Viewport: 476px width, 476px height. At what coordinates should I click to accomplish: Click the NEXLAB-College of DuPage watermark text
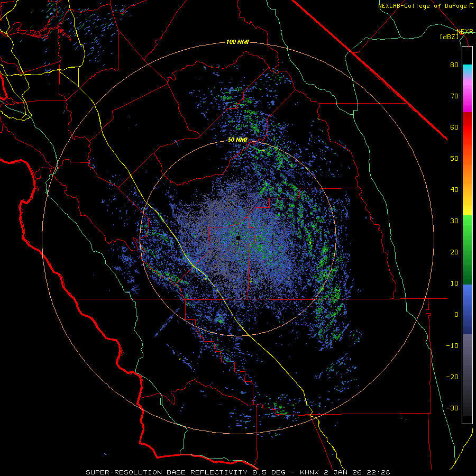coord(424,6)
